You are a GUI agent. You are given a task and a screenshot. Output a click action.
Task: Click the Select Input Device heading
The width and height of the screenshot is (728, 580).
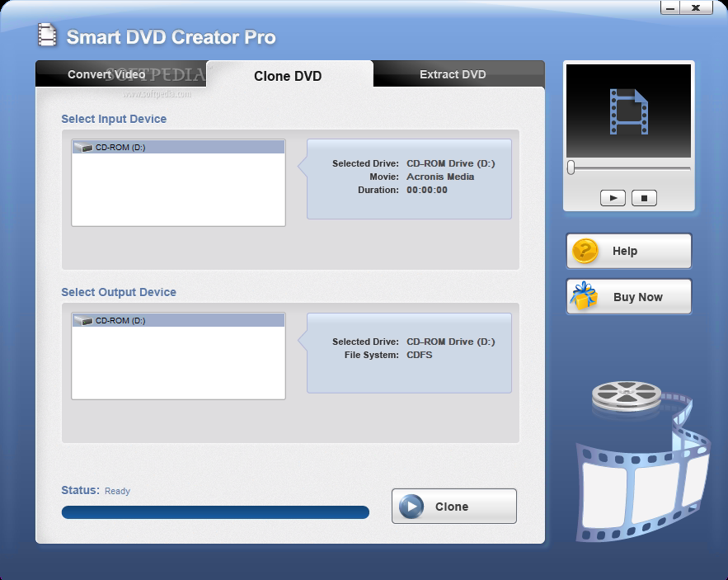coord(114,119)
